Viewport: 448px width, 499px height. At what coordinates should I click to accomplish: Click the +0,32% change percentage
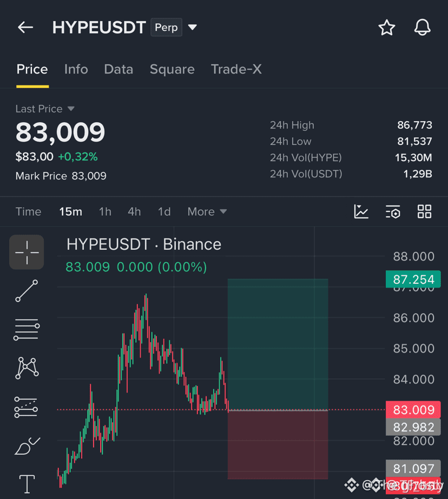pyautogui.click(x=78, y=157)
